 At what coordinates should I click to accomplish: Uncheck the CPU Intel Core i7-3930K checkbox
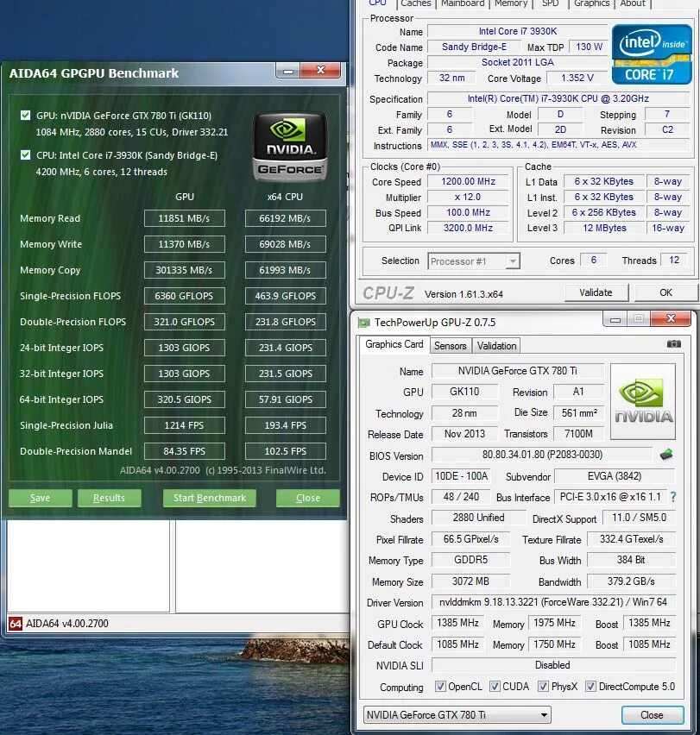point(26,154)
